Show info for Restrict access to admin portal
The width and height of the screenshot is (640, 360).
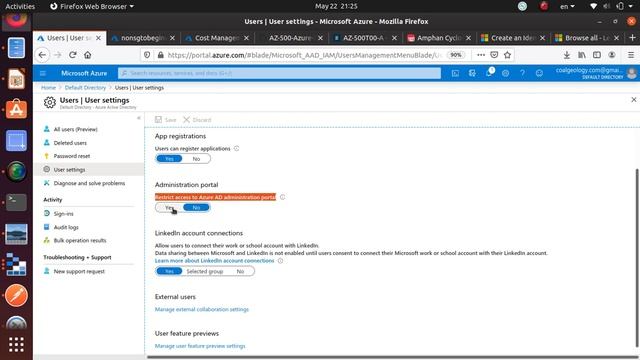(x=282, y=197)
